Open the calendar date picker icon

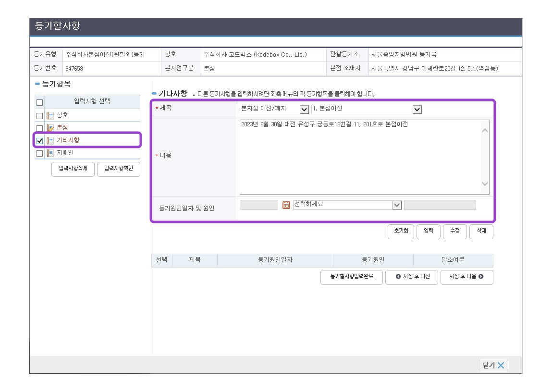tap(286, 205)
